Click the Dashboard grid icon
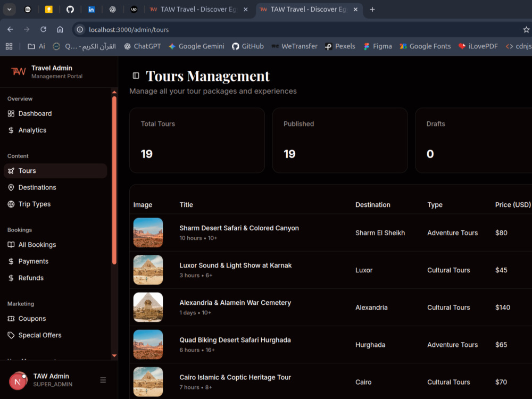Image resolution: width=532 pixels, height=399 pixels. click(11, 114)
